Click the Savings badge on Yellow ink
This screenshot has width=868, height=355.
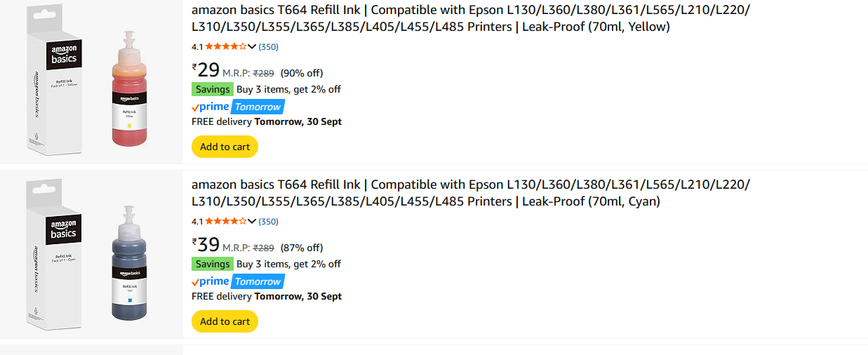click(x=213, y=89)
